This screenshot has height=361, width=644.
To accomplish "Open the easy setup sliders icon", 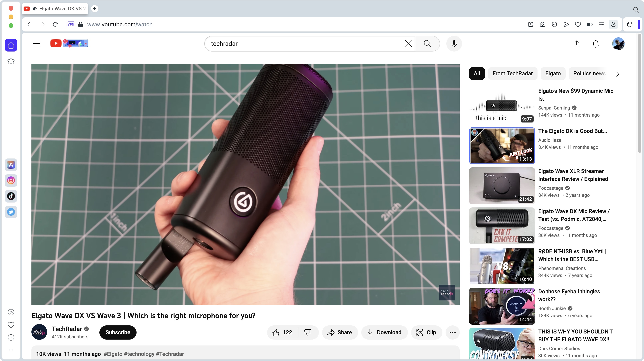I will [602, 24].
